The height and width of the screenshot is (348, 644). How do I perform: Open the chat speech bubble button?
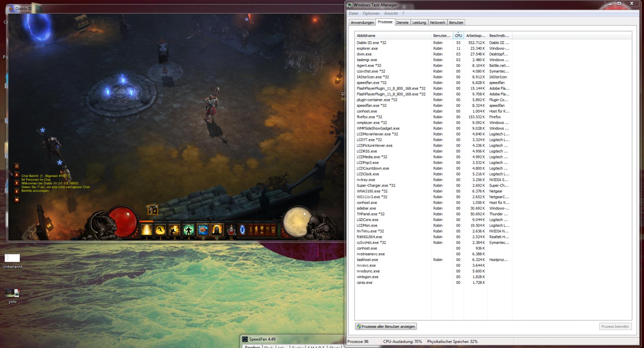point(17,200)
